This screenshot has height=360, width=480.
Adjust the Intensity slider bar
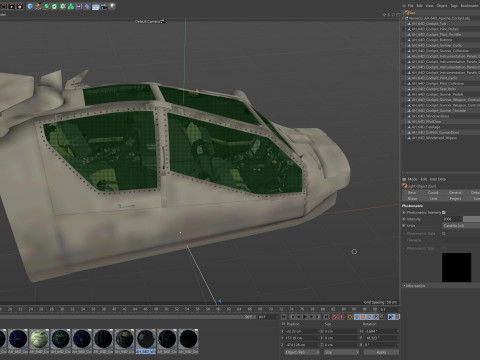pos(471,219)
